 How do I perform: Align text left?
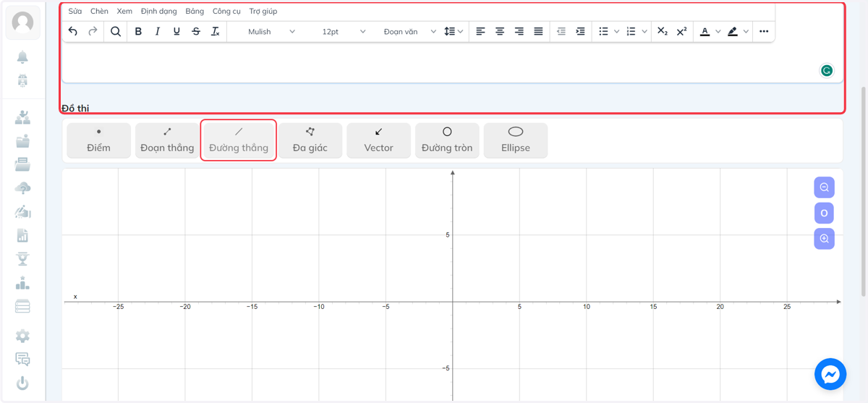[x=480, y=31]
